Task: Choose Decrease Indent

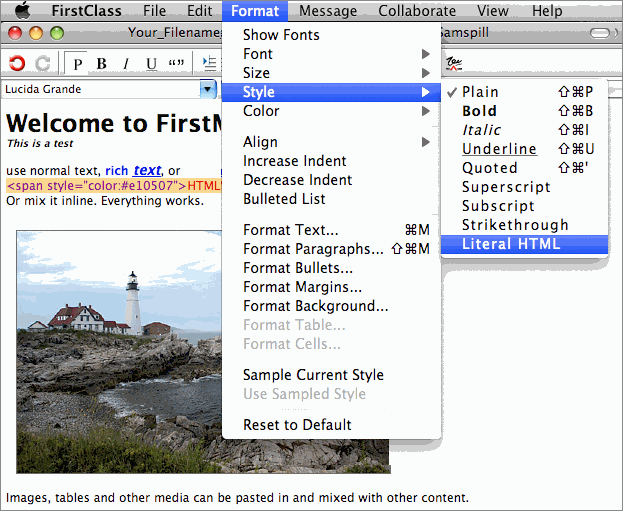Action: pyautogui.click(x=331, y=180)
